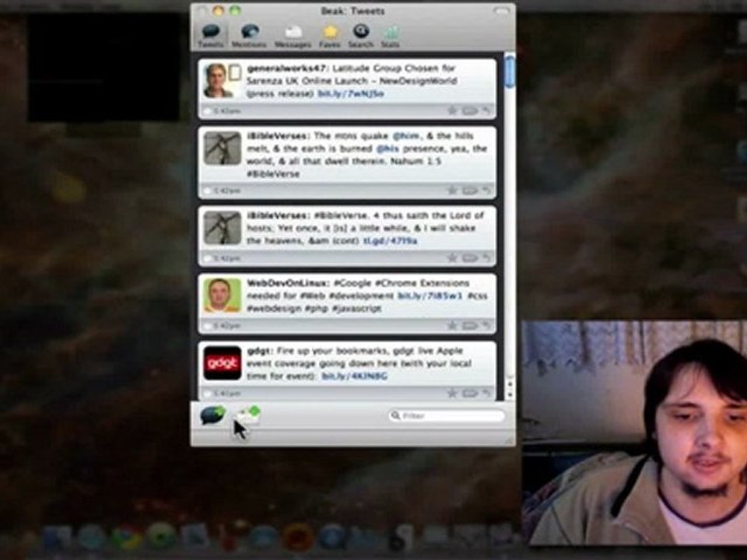Click the #webdesign hashtag
Screen dimensions: 747x560
274,309
